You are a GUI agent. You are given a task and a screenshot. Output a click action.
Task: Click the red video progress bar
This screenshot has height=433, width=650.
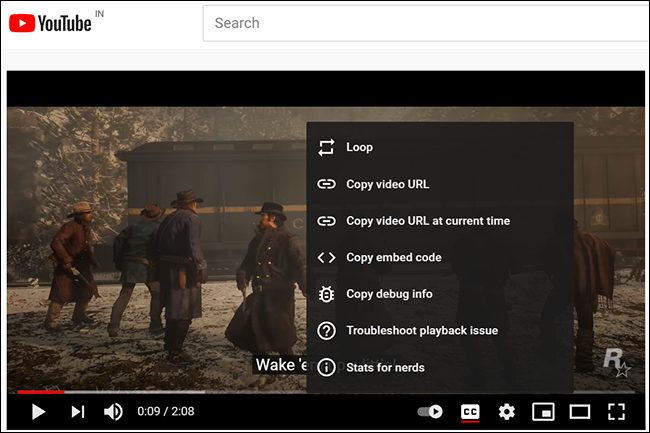click(x=41, y=392)
